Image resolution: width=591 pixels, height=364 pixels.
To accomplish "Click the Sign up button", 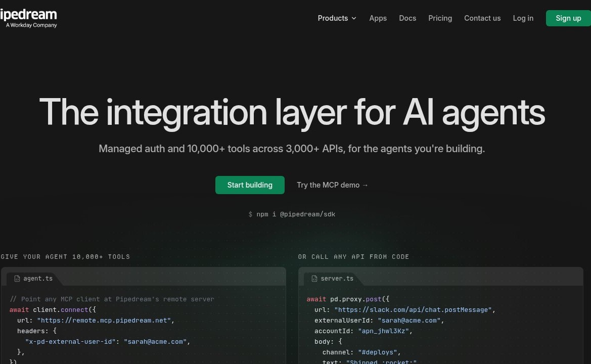I will pos(568,18).
